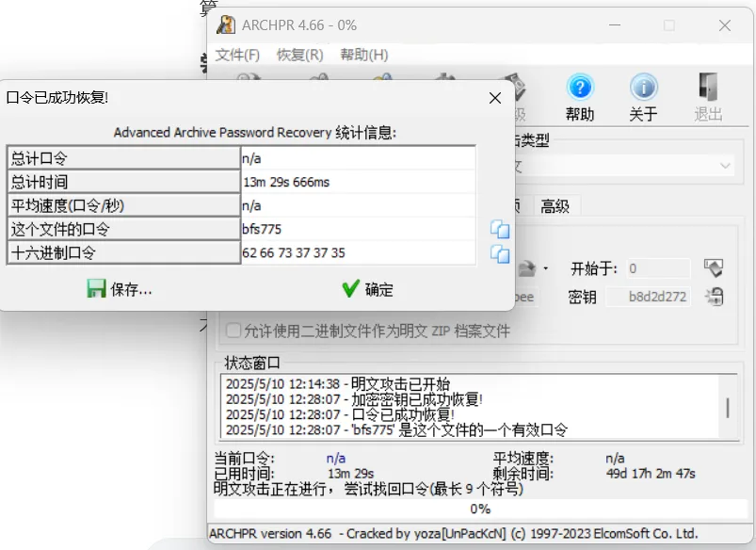This screenshot has width=756, height=550.
Task: Click the ARCHPR version 4.66 status bar text
Action: tap(454, 534)
